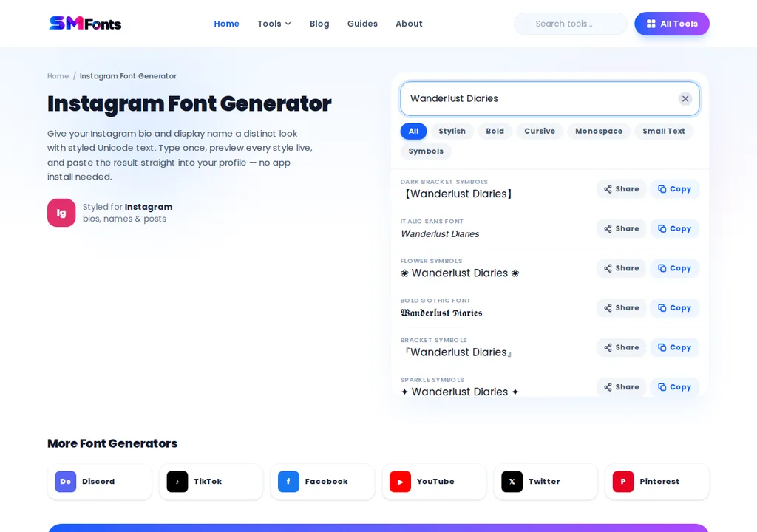Image resolution: width=757 pixels, height=532 pixels.
Task: Clear the text input with X icon
Action: point(685,98)
